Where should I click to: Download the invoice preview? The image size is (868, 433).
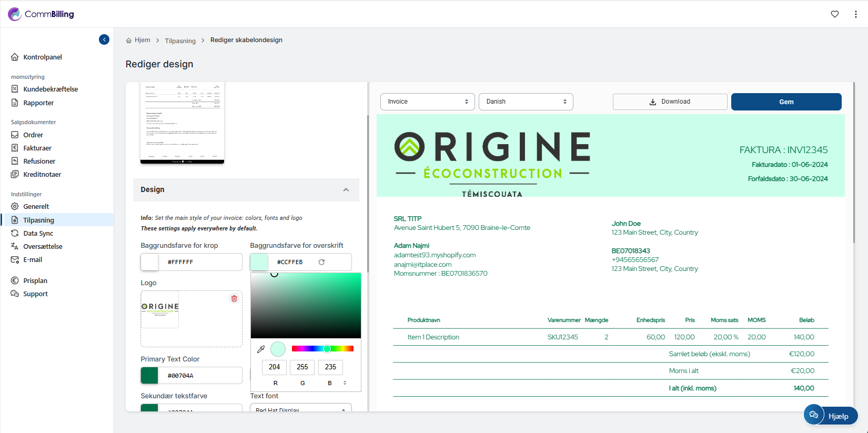click(x=670, y=102)
